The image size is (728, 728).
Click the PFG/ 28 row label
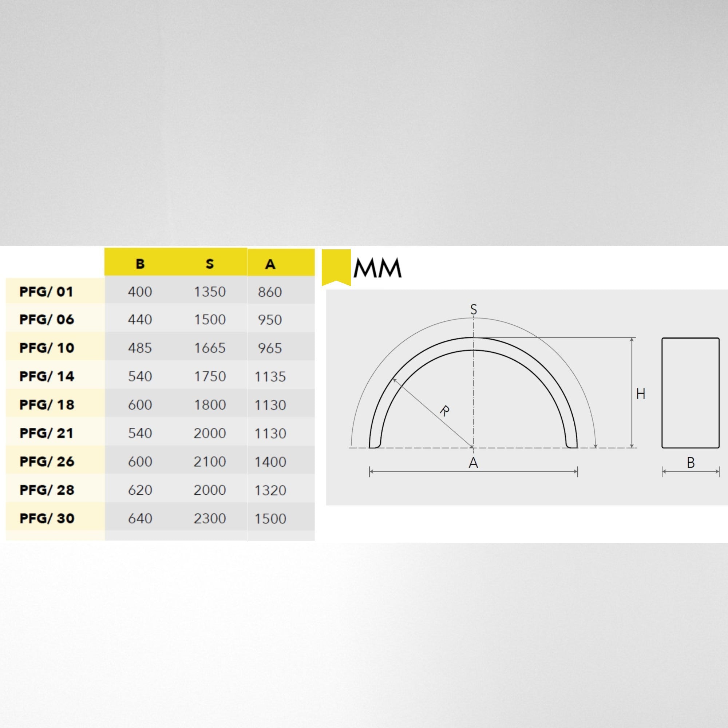(47, 490)
